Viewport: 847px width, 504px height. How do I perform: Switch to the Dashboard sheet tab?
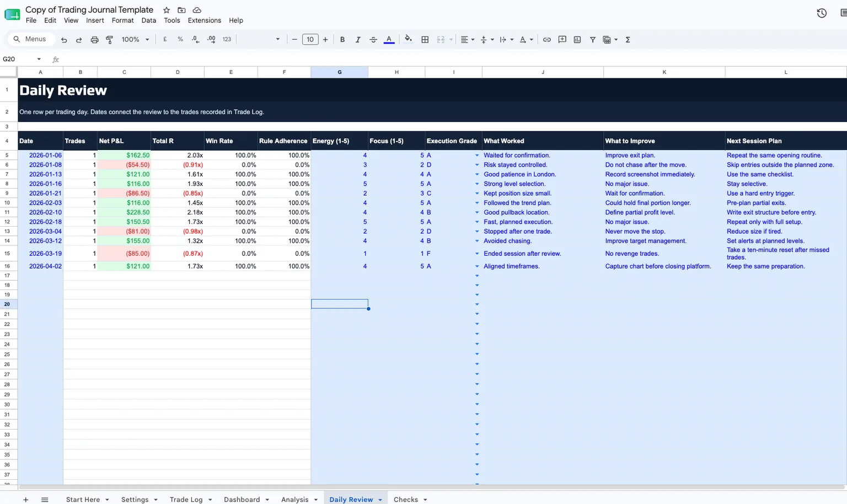click(242, 499)
